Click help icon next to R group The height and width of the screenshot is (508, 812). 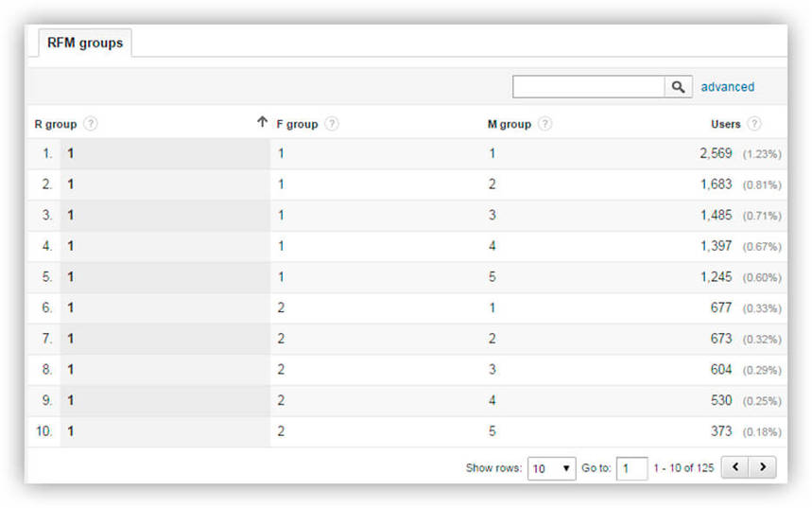tap(91, 124)
